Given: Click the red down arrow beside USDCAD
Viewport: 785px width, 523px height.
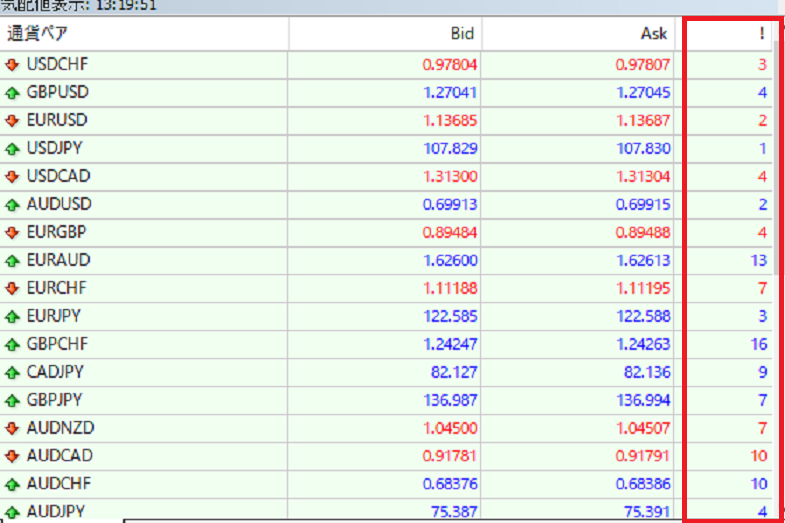Looking at the screenshot, I should tap(12, 177).
